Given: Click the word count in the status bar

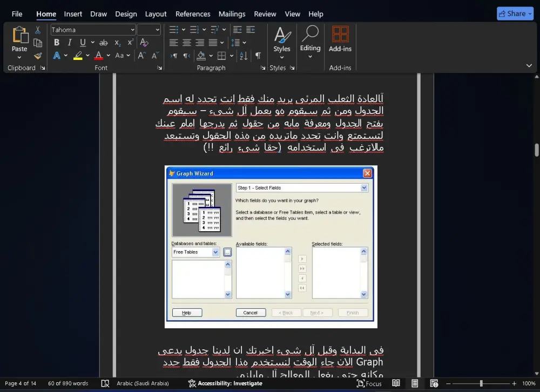Looking at the screenshot, I should (x=68, y=383).
